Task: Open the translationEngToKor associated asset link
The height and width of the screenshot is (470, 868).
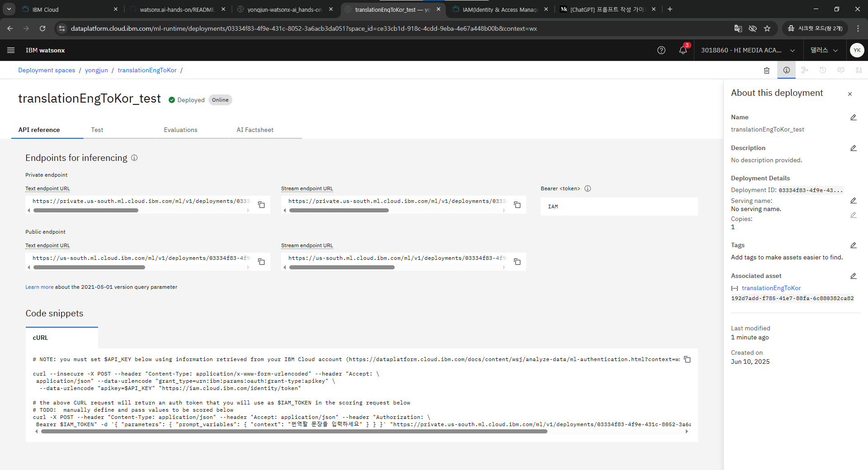Action: tap(771, 288)
